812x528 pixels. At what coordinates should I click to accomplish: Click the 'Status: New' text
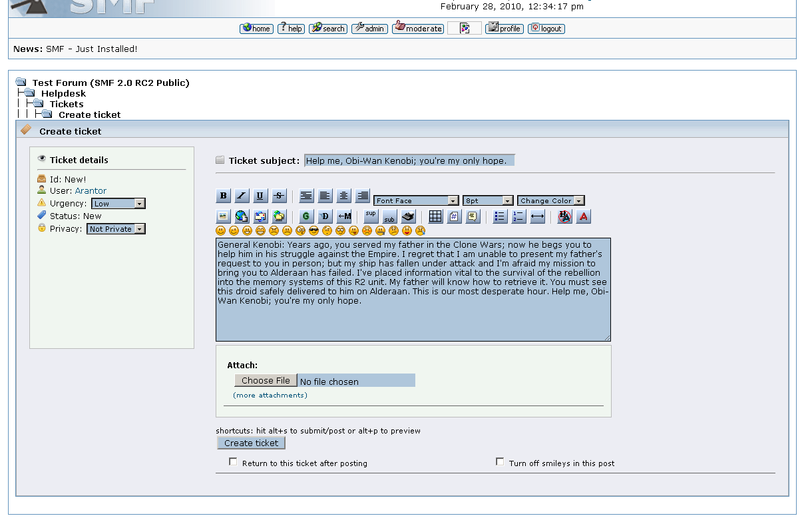click(75, 216)
